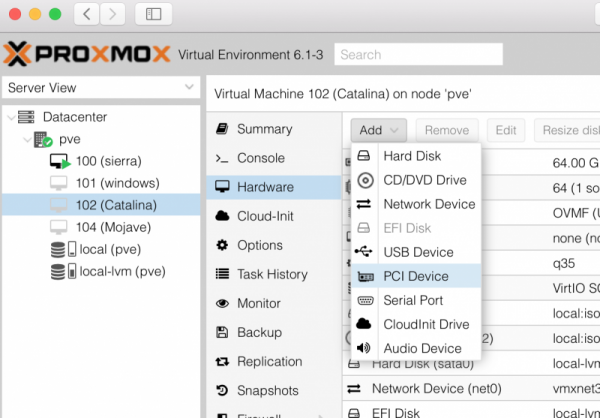Select 101 (windows) in the tree
Viewport: 600px width, 418px height.
(101, 183)
